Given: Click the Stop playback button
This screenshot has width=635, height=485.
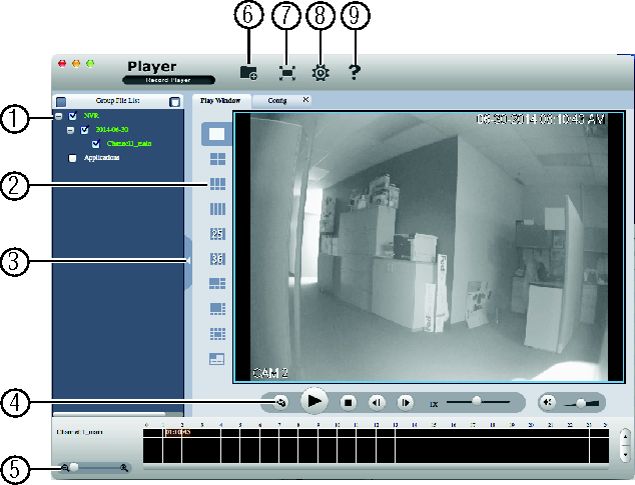Looking at the screenshot, I should pyautogui.click(x=348, y=402).
